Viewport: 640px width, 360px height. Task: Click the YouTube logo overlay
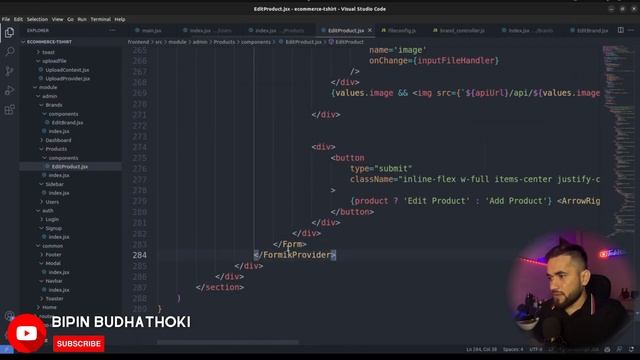(27, 333)
